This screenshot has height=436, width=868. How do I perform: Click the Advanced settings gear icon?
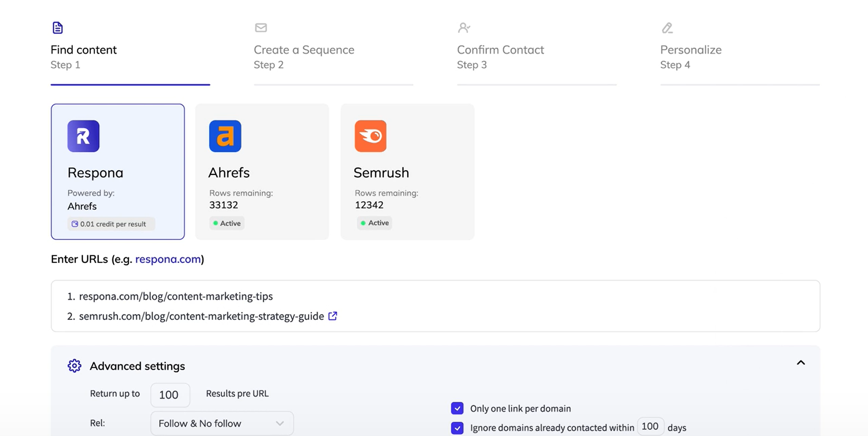[x=75, y=366]
